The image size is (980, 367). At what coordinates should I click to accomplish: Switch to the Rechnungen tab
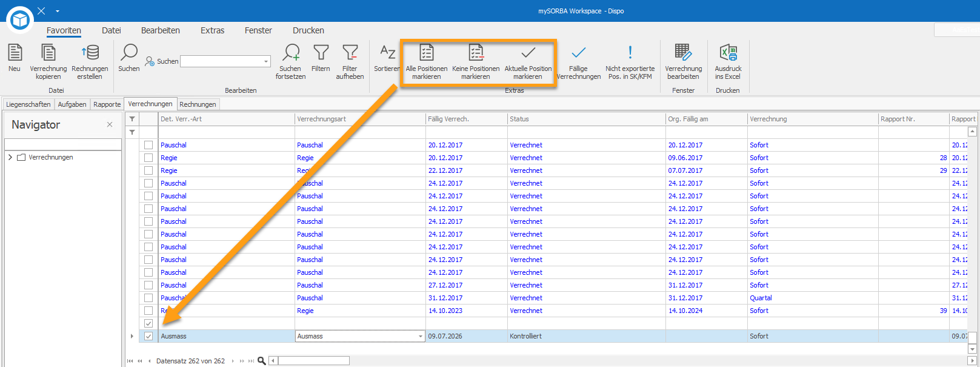point(198,104)
